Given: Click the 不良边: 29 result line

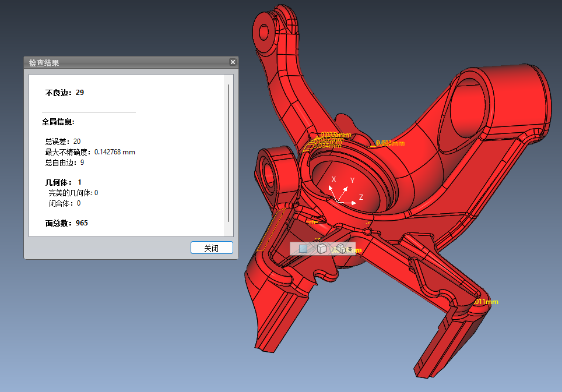Looking at the screenshot, I should point(65,93).
